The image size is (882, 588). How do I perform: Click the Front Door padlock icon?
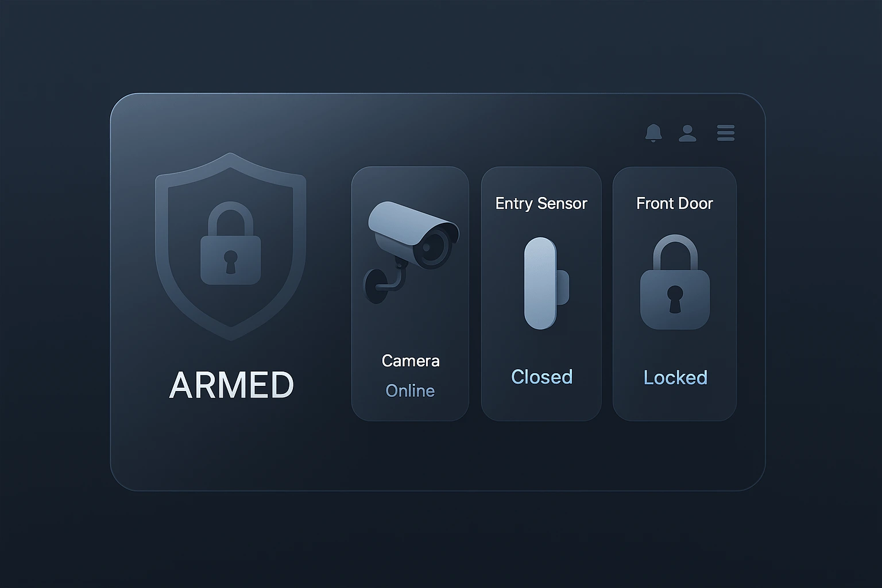click(x=675, y=281)
